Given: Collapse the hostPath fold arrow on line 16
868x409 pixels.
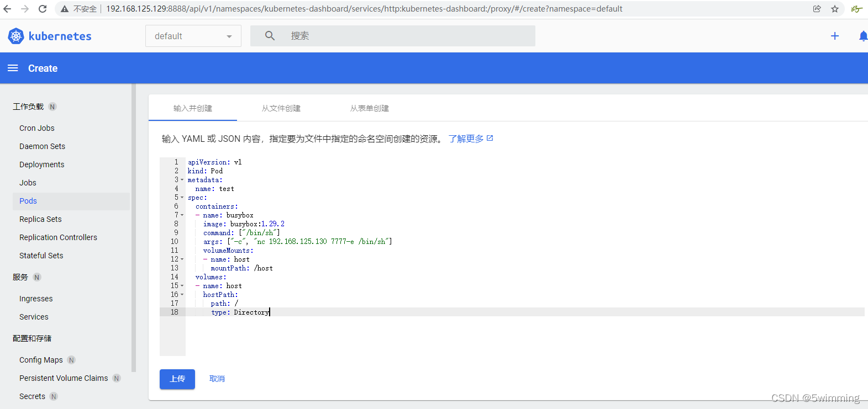Looking at the screenshot, I should point(182,295).
